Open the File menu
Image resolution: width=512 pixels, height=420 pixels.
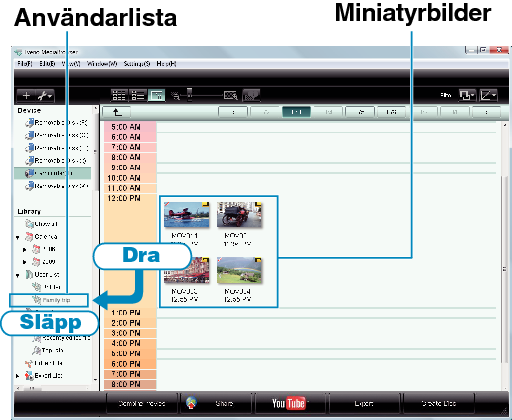[25, 64]
